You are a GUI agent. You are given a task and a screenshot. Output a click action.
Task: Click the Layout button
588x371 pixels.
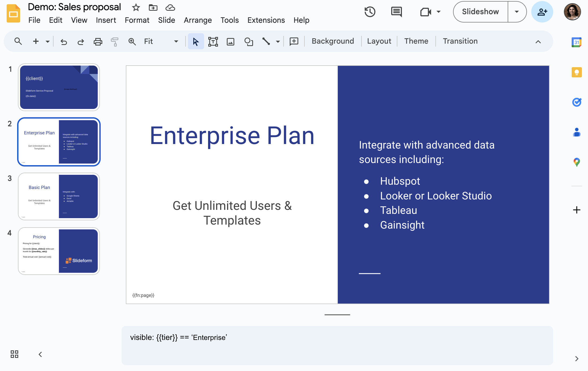click(379, 41)
